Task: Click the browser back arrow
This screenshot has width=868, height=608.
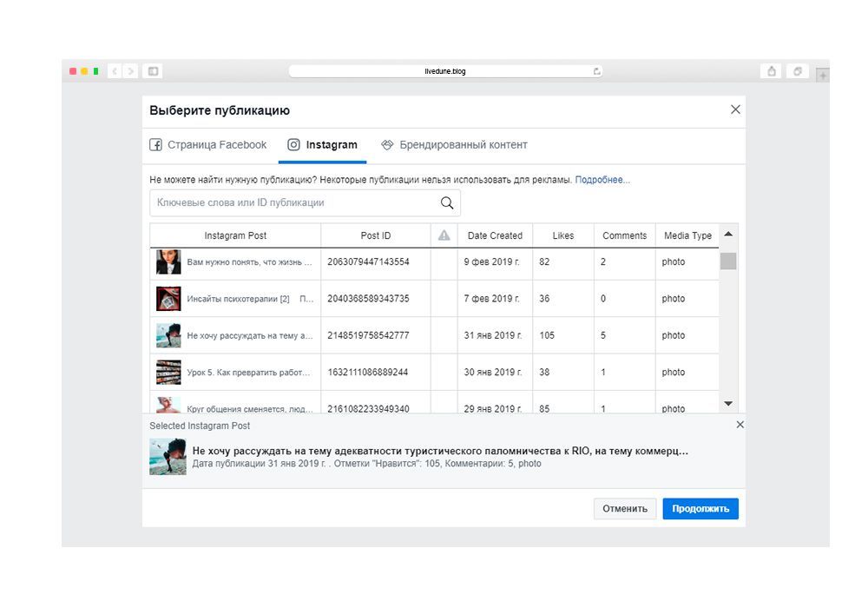Action: [x=115, y=71]
